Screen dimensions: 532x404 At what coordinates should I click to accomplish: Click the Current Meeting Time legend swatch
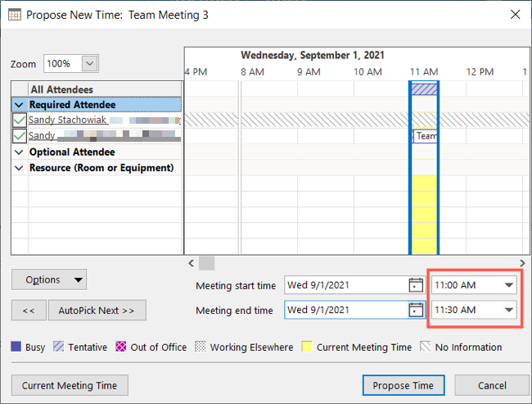coord(307,347)
